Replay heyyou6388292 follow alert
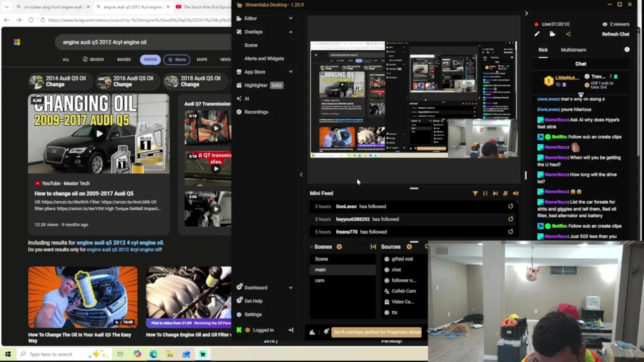The height and width of the screenshot is (362, 644). (x=510, y=219)
